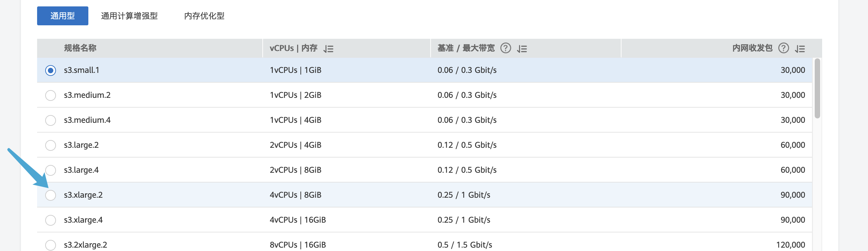Image resolution: width=868 pixels, height=251 pixels.
Task: Click the table's vertical scrollbar thumb
Action: pyautogui.click(x=817, y=88)
